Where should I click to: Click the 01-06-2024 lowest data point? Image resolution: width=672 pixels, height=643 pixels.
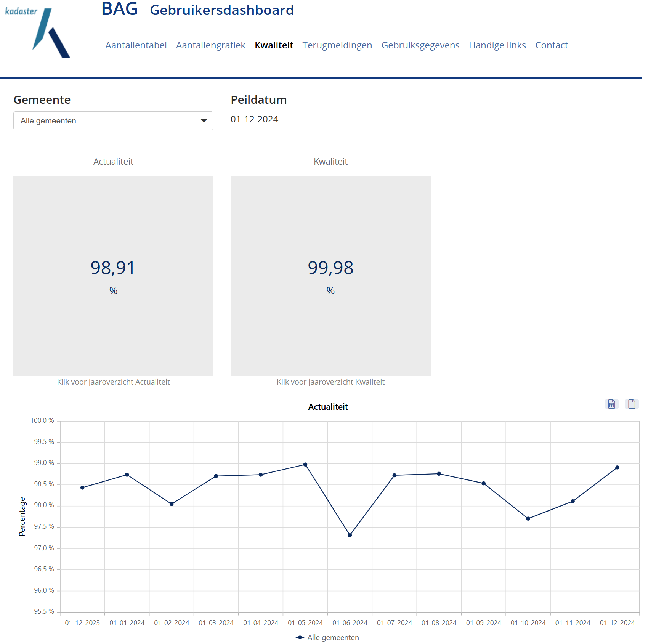pyautogui.click(x=350, y=535)
